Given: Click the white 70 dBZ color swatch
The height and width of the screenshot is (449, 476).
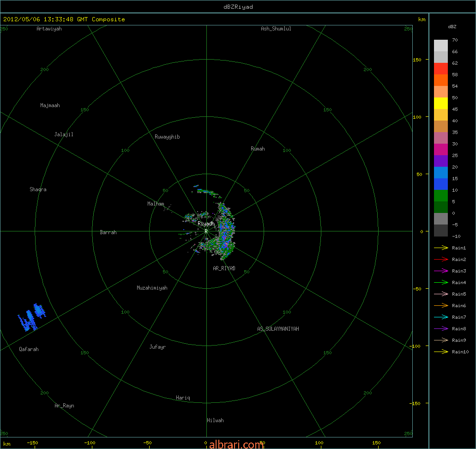Looking at the screenshot, I should coord(441,46).
